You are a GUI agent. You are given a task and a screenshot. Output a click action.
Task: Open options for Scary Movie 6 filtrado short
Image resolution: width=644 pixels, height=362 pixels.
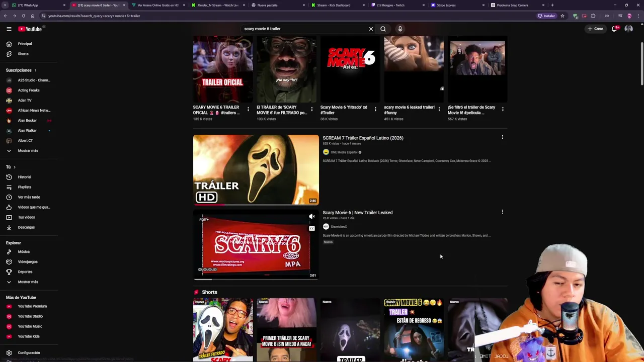(x=375, y=109)
